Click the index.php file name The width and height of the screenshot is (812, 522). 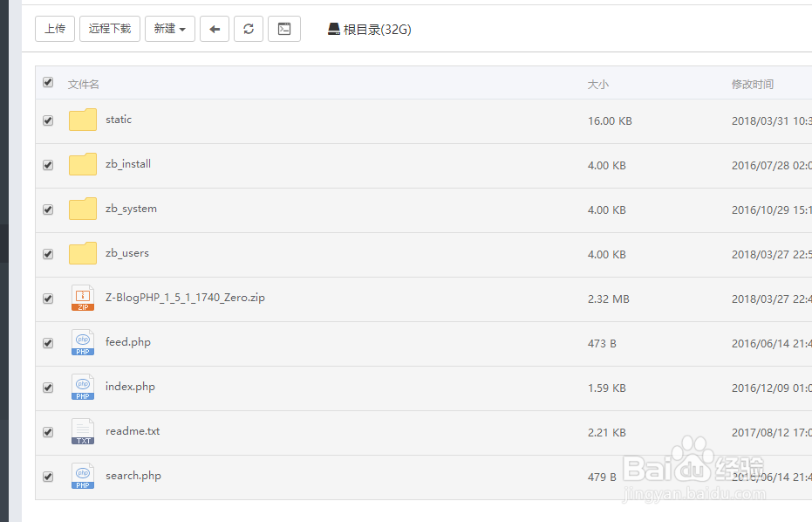coord(130,387)
